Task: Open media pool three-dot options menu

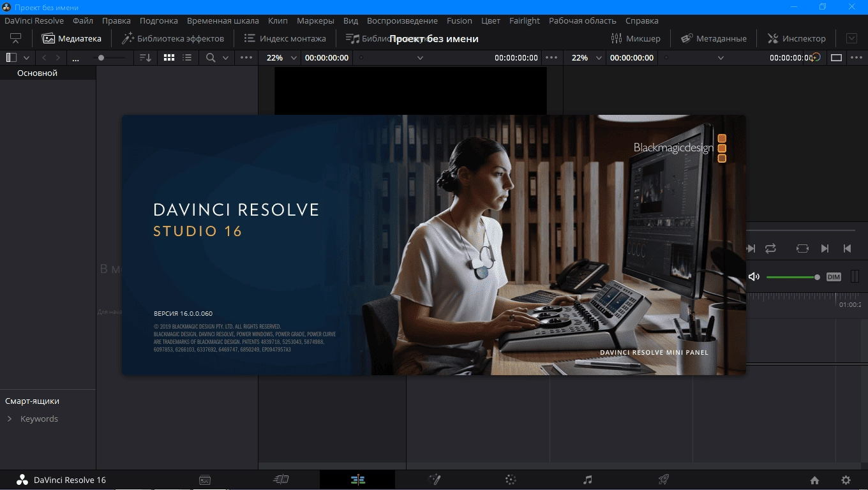Action: [x=246, y=57]
